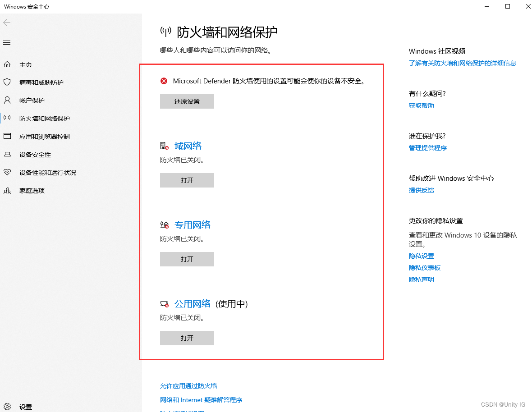Open 应用和浏览器控制 section

(45, 136)
